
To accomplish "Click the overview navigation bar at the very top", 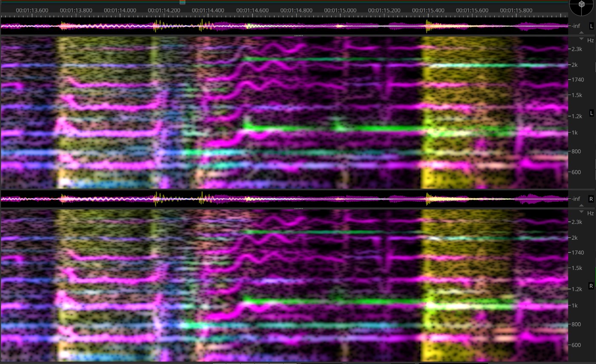I will 298,2.
